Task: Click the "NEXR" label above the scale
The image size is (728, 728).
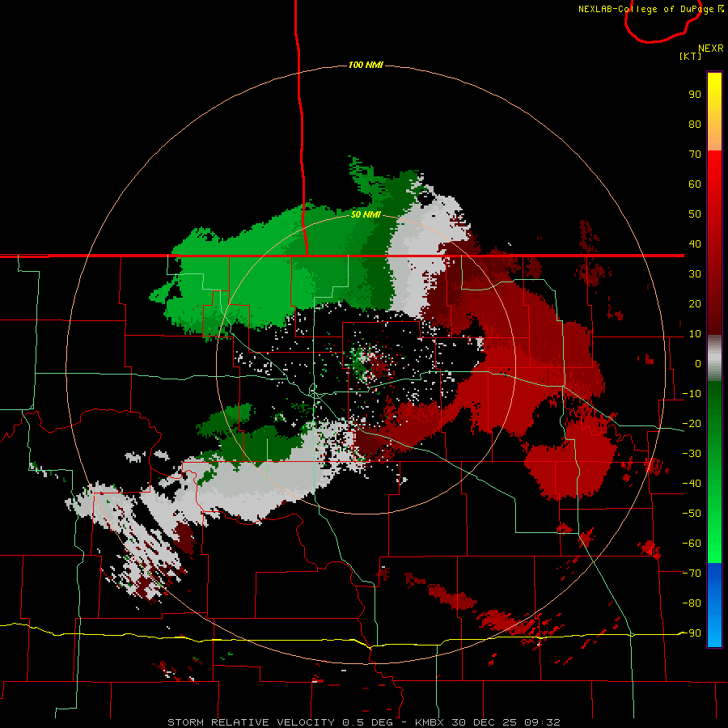Action: (710, 49)
